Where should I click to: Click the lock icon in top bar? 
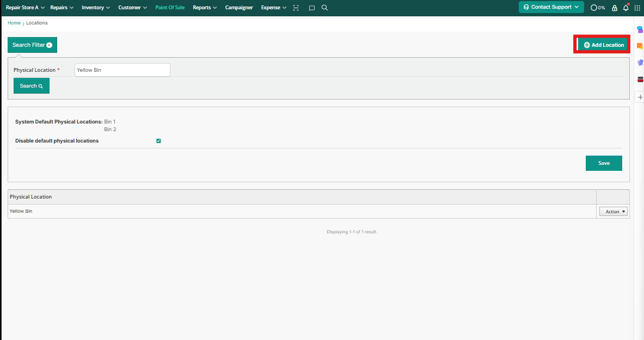pos(615,8)
